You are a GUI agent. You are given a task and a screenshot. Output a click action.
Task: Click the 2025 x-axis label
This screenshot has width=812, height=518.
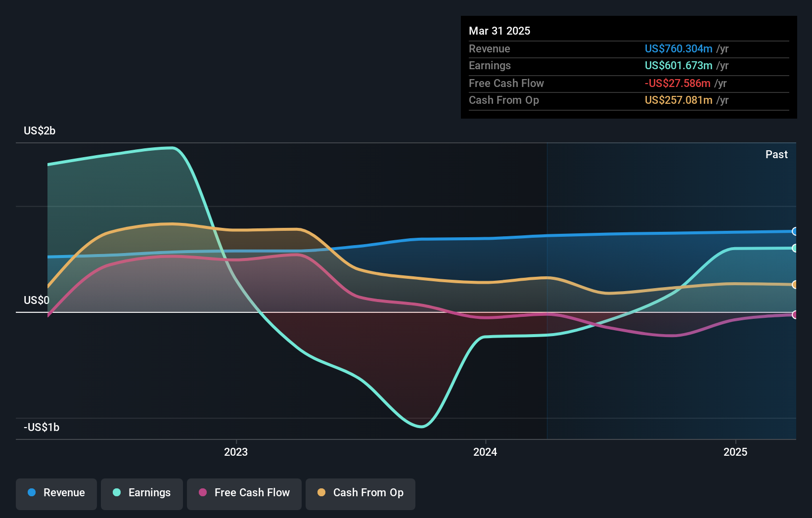pos(735,452)
